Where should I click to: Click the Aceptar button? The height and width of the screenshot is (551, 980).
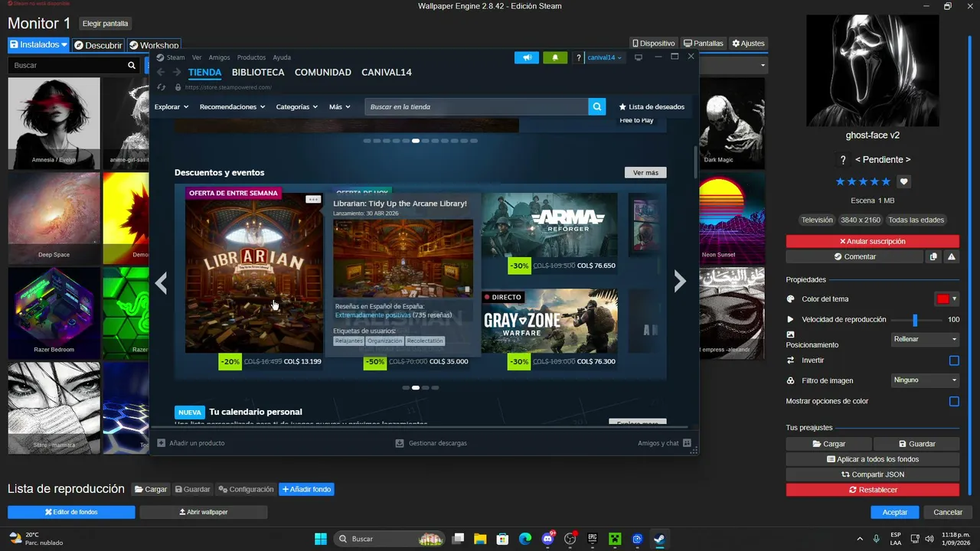tap(895, 512)
